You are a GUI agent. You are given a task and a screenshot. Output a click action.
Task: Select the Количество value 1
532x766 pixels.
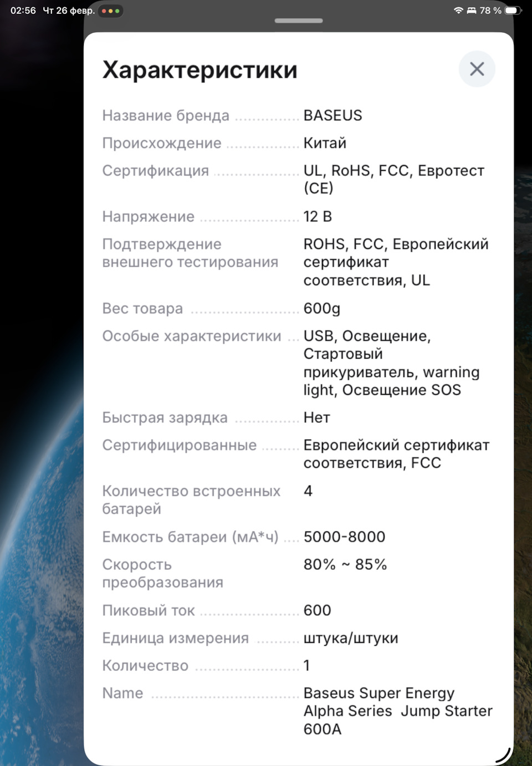306,665
